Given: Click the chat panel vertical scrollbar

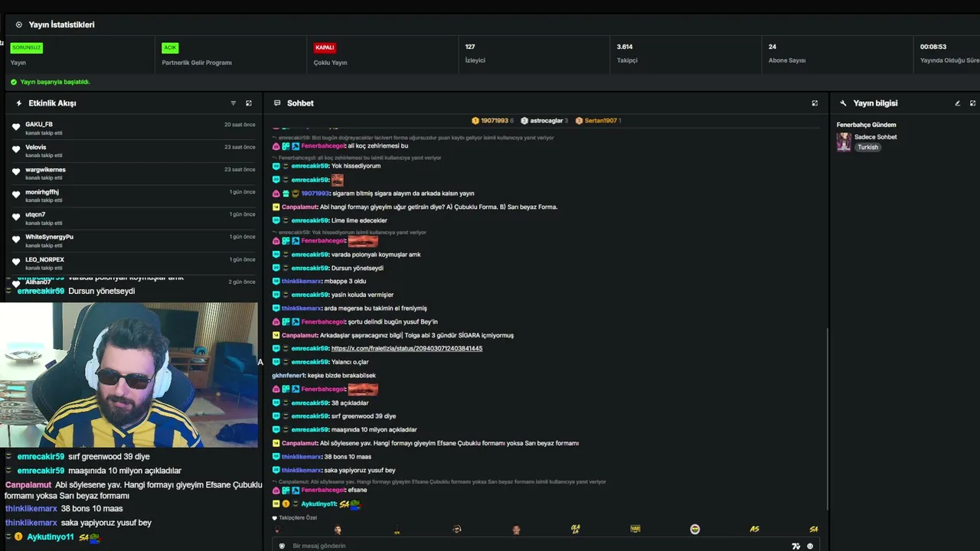Looking at the screenshot, I should 828,419.
